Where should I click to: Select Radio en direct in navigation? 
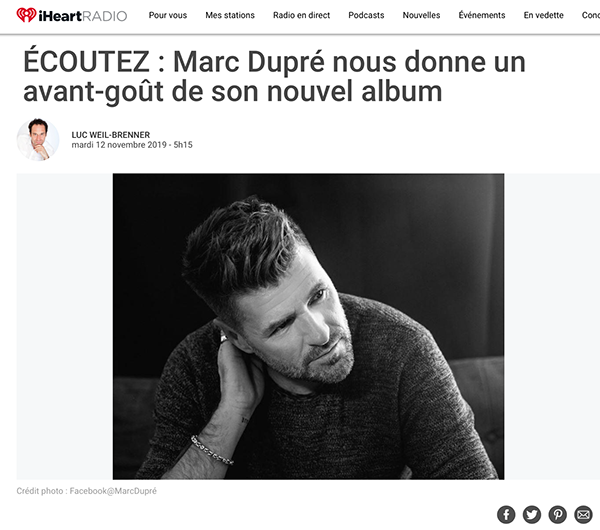pos(301,15)
